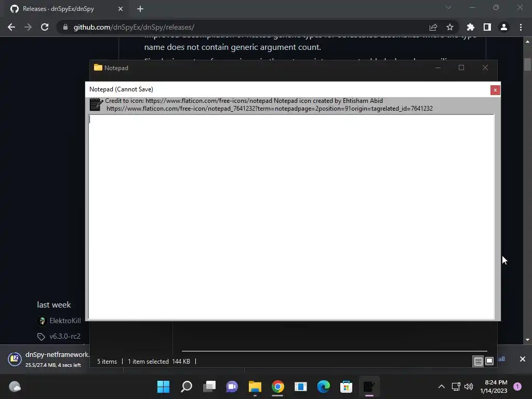Click the padlock site info icon
The width and height of the screenshot is (532, 399).
click(x=65, y=27)
